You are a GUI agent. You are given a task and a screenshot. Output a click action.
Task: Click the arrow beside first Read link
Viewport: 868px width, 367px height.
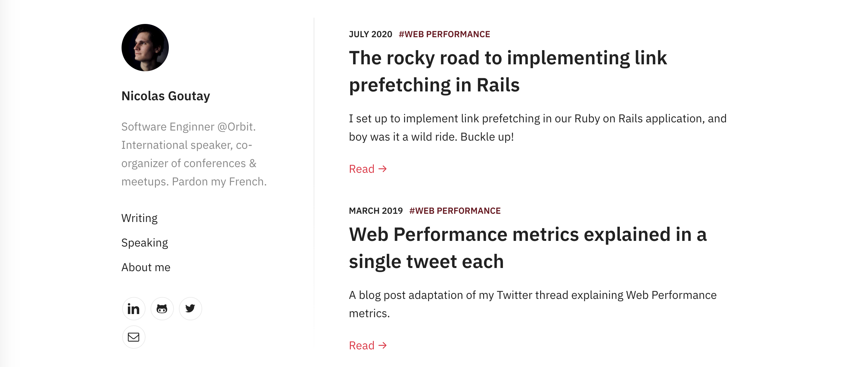(x=382, y=169)
